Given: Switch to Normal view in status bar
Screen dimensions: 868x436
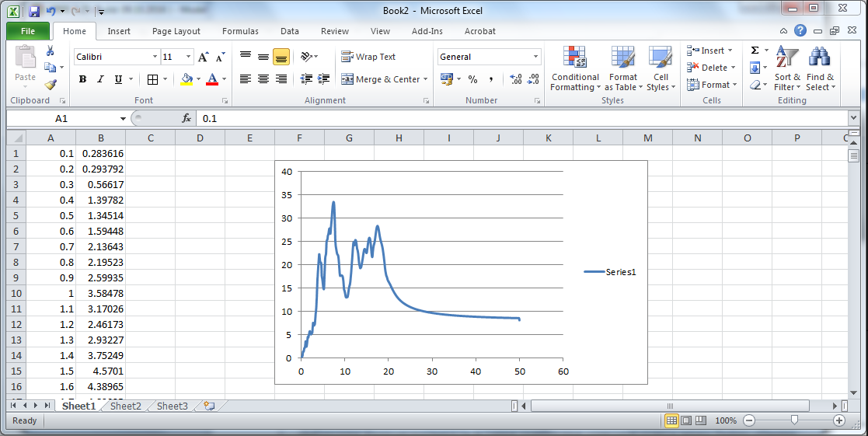Looking at the screenshot, I should [x=671, y=420].
